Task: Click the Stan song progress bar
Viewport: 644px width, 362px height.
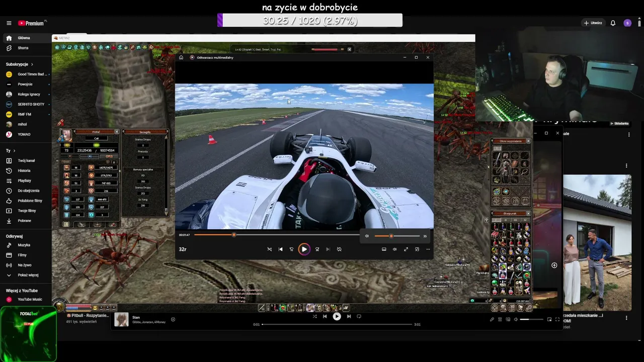Action: [337, 324]
